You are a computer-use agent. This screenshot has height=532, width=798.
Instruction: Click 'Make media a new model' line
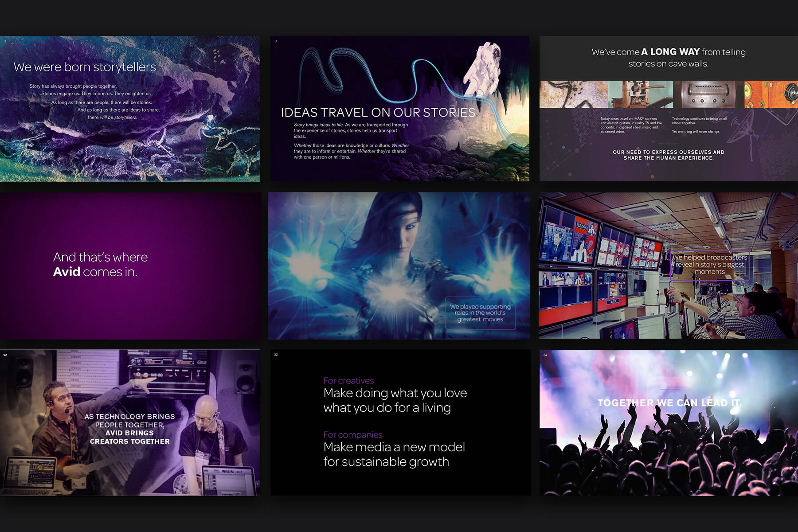(394, 447)
